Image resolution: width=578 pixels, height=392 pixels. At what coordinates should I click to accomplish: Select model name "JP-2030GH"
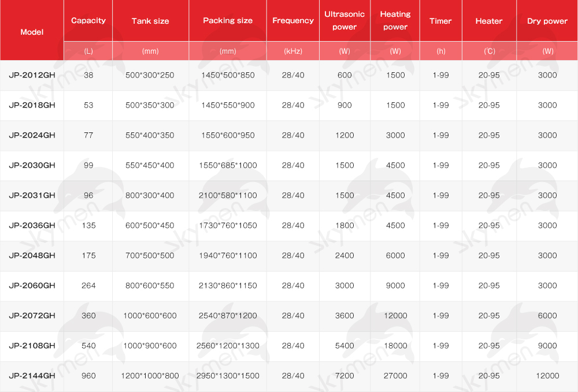click(x=32, y=165)
